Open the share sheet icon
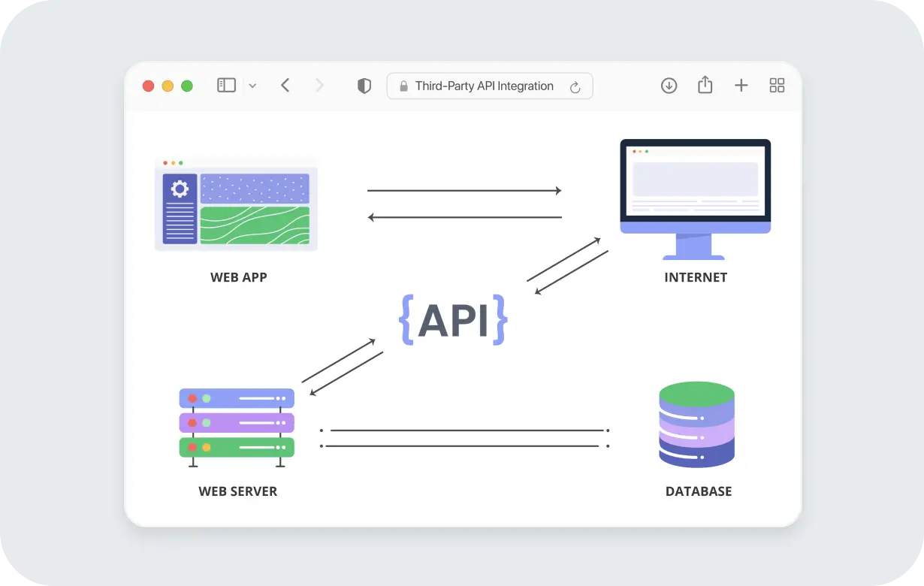Image resolution: width=924 pixels, height=586 pixels. (x=705, y=85)
